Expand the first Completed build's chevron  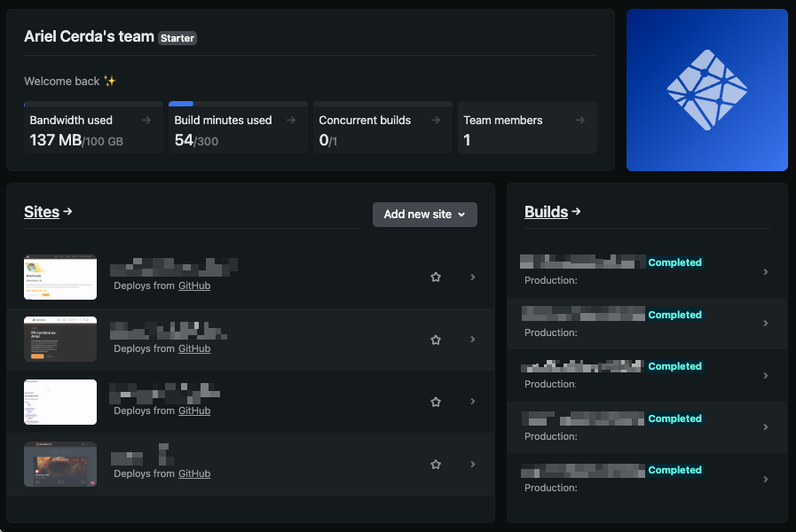click(766, 272)
